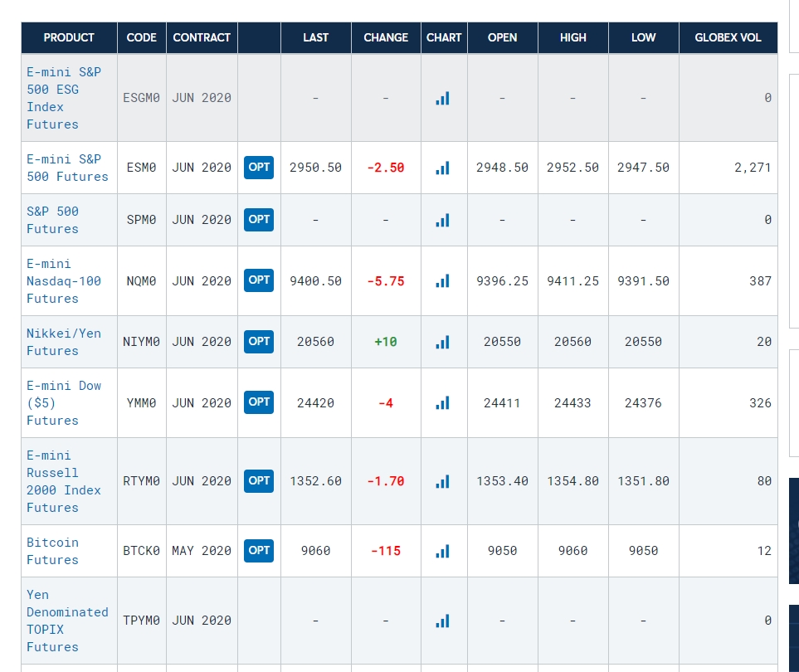Open chart icon for Bitcoin Futures

coord(442,551)
